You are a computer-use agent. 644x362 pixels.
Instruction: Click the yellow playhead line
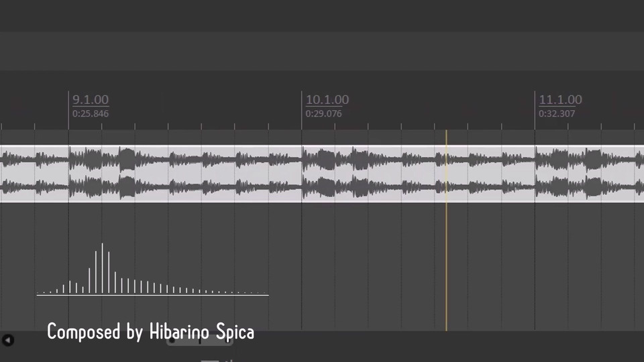click(x=447, y=230)
